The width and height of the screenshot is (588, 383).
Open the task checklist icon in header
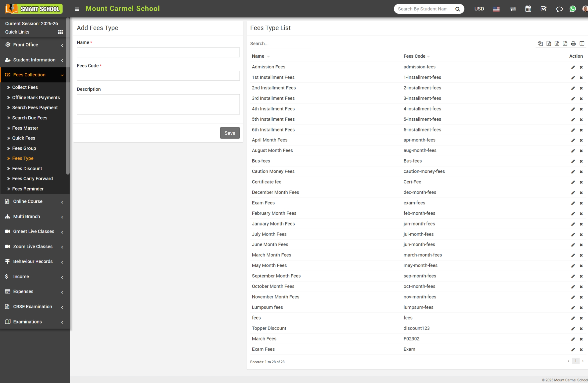(543, 9)
